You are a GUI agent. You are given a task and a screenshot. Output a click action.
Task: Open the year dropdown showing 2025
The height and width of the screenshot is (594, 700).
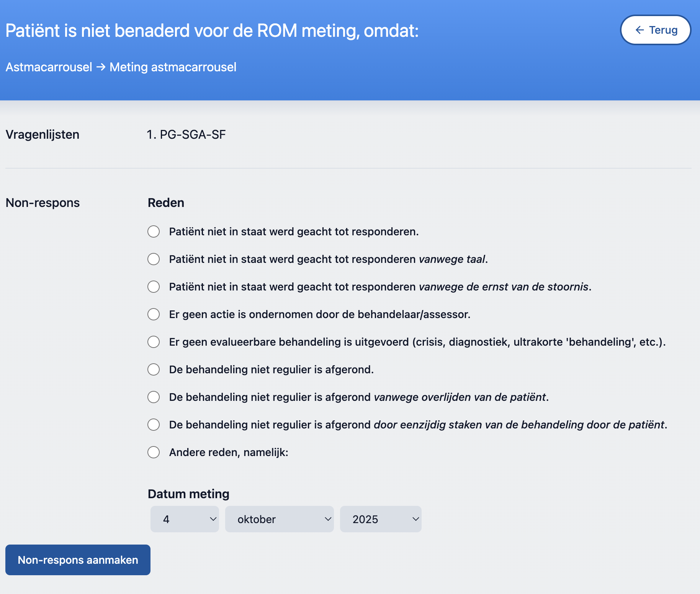[x=380, y=519]
